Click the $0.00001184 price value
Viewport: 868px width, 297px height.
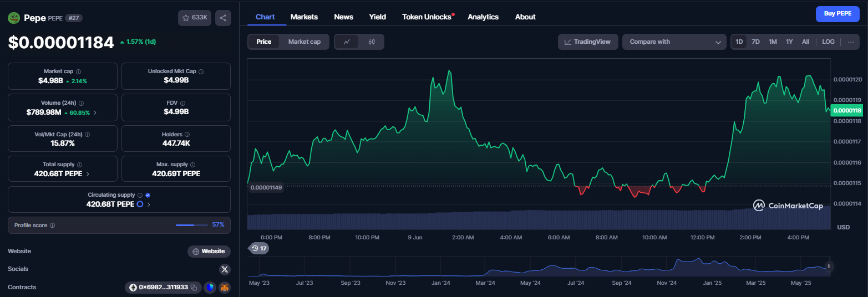(x=61, y=43)
